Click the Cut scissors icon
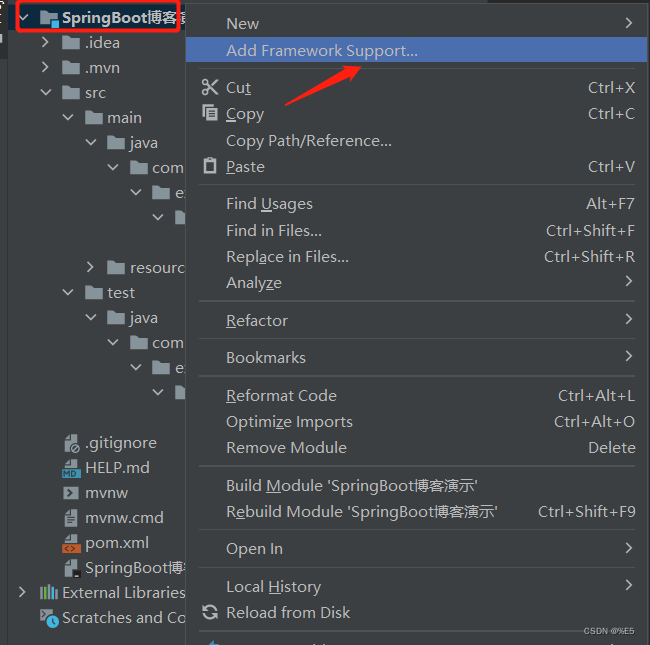 tap(210, 87)
